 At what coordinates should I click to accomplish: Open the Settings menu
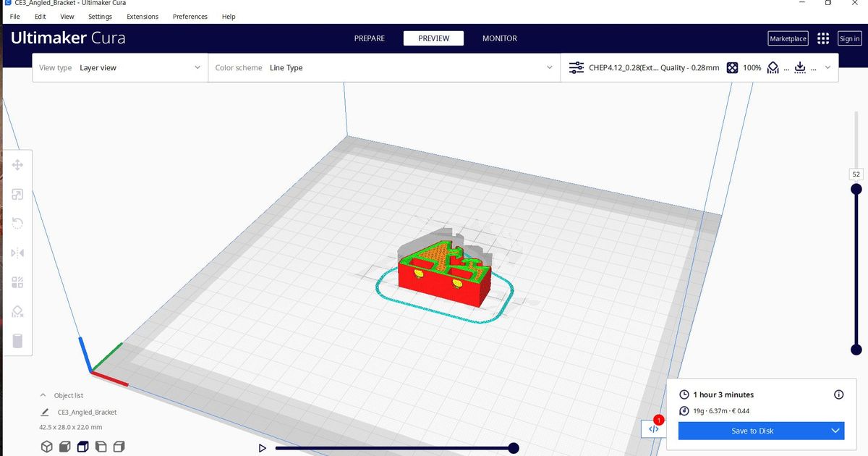[100, 17]
